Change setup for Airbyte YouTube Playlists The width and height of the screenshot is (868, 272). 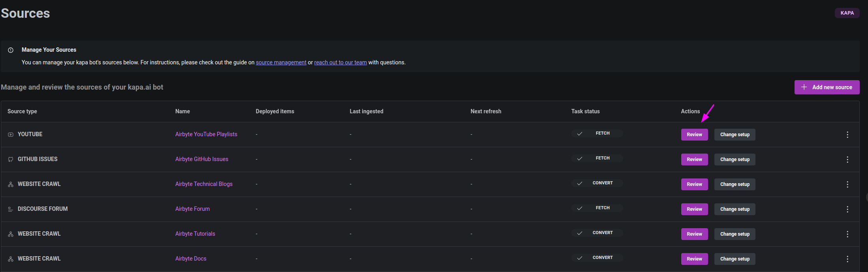tap(735, 135)
